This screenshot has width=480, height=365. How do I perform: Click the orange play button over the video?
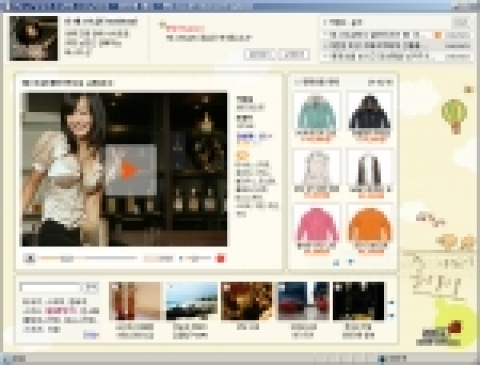(x=131, y=170)
